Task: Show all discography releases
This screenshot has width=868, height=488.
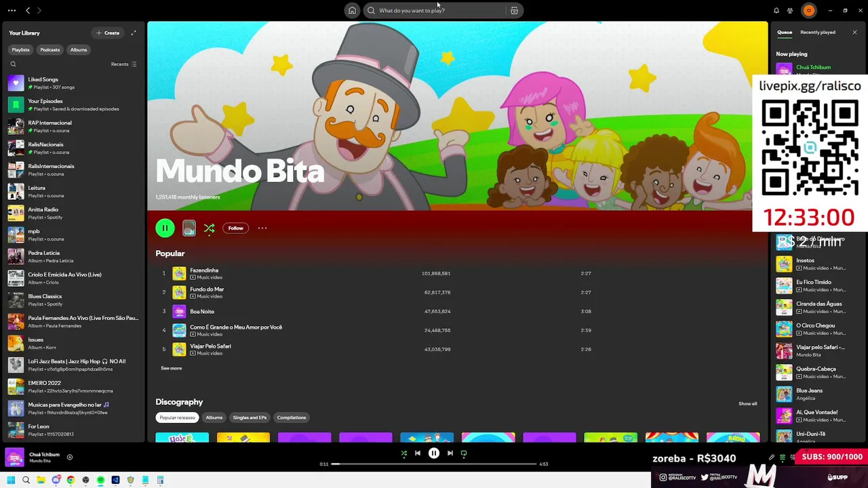Action: pos(747,403)
